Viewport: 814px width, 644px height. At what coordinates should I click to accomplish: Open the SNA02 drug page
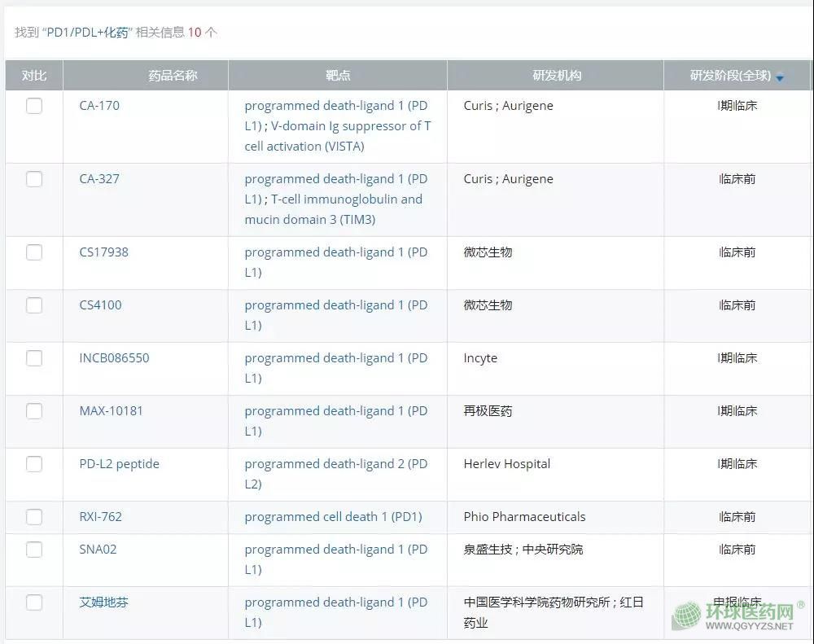[98, 550]
